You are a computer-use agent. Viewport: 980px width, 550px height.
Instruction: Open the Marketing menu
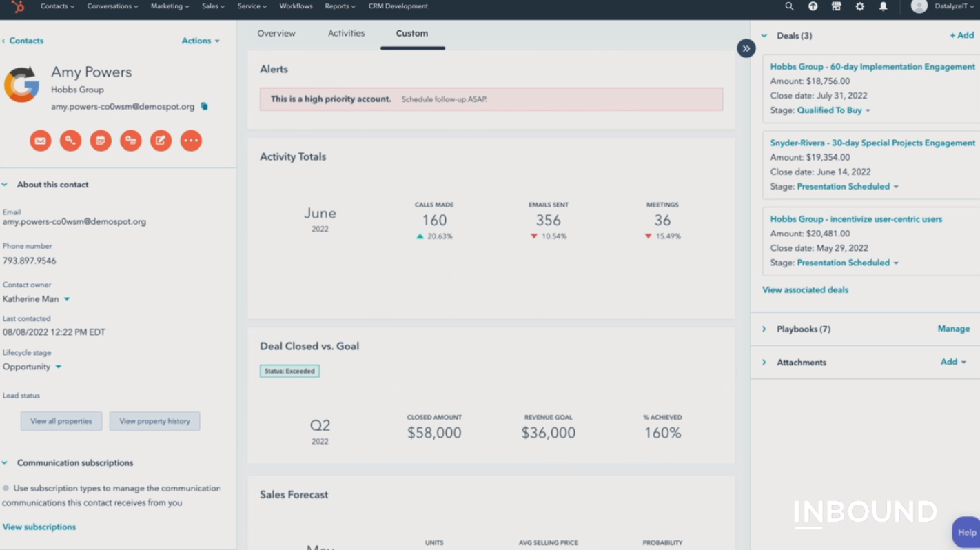click(170, 6)
